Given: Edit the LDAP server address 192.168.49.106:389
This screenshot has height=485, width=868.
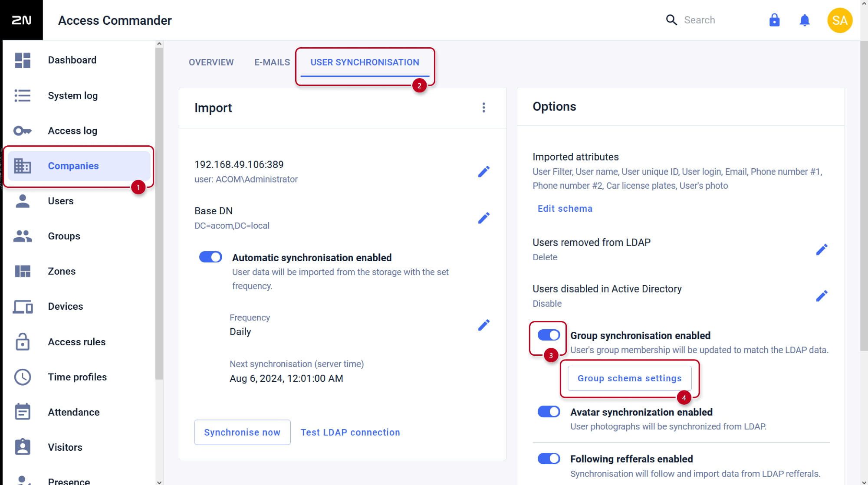Looking at the screenshot, I should tap(484, 171).
